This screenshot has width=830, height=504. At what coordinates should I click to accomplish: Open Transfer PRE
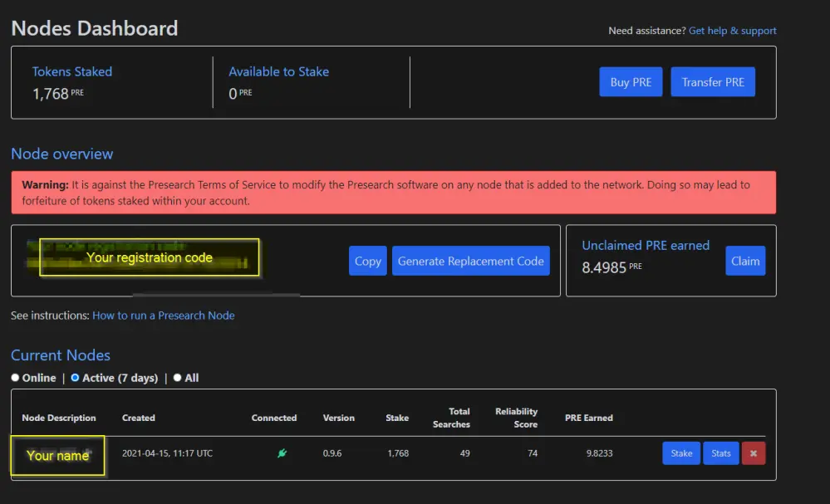713,82
